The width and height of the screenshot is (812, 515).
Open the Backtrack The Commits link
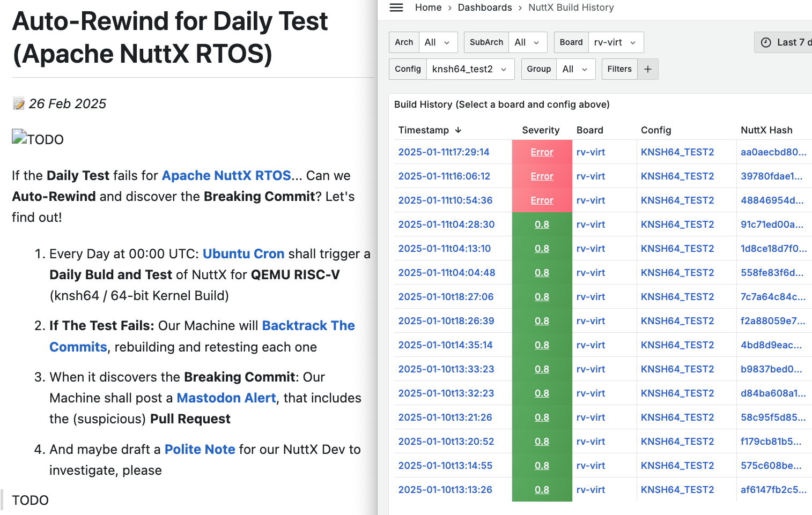coord(202,336)
